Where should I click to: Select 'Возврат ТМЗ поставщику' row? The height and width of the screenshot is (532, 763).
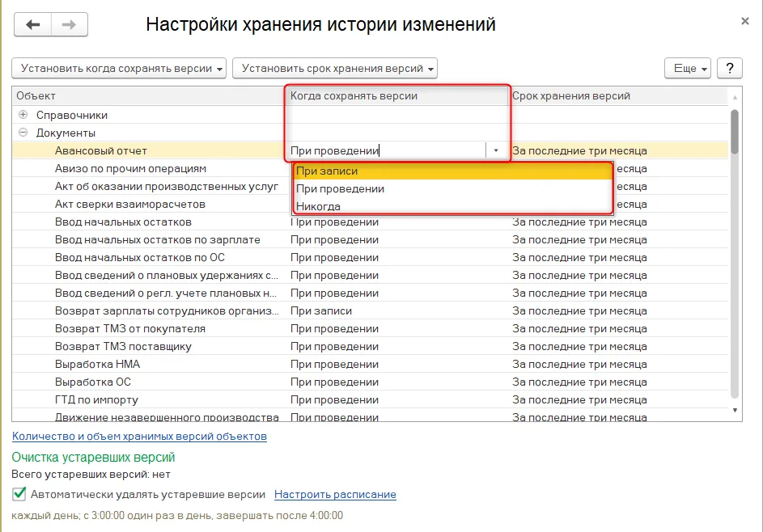[371, 346]
